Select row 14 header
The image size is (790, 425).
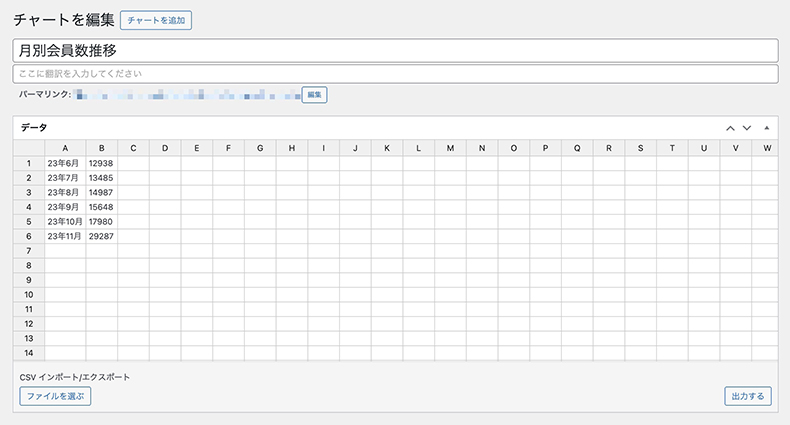29,353
